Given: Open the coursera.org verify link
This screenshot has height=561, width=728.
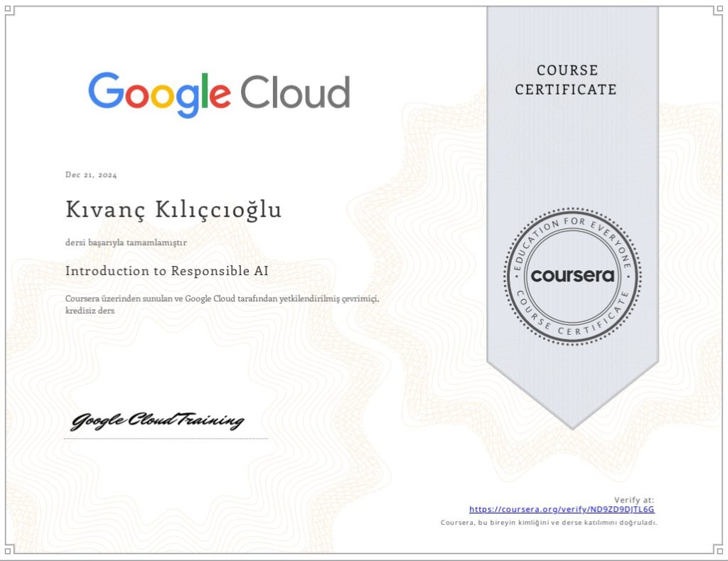Looking at the screenshot, I should (562, 510).
